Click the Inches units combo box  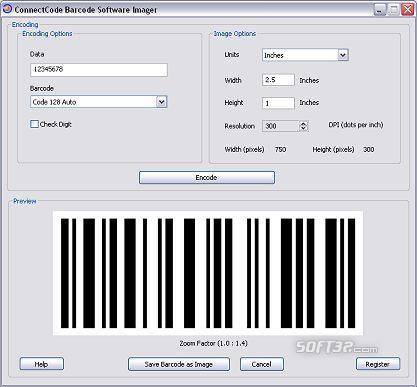click(305, 55)
